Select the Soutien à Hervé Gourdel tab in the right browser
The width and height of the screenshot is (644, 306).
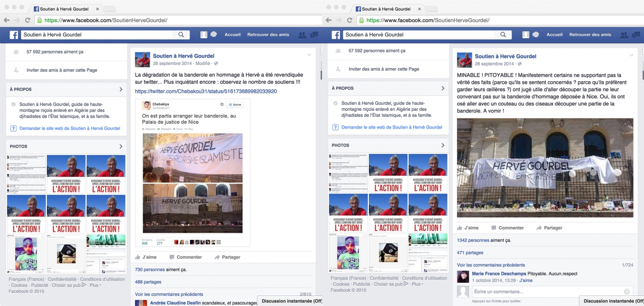[388, 9]
